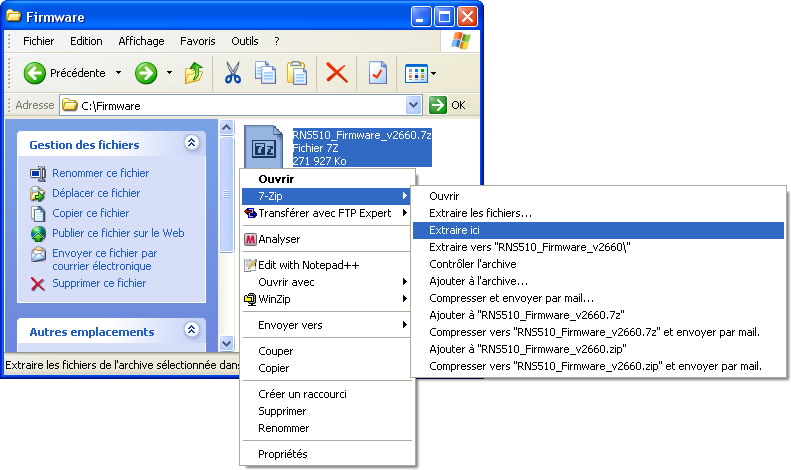
Task: Choose Extraire ici in 7-Zip submenu
Action: click(598, 230)
